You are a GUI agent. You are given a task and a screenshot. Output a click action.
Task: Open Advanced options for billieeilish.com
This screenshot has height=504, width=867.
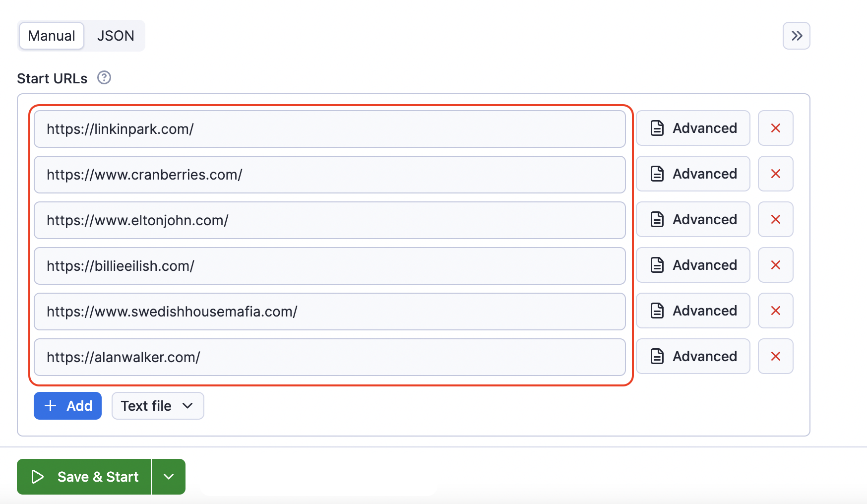(x=692, y=265)
